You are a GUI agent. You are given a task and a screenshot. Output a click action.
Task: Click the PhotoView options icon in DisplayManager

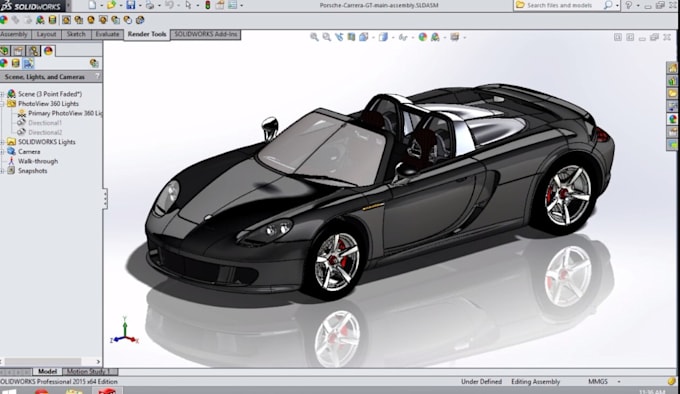94,64
